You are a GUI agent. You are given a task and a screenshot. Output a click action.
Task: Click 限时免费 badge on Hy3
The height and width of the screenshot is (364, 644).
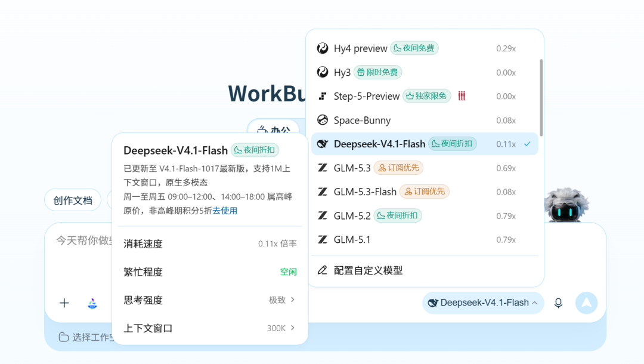coord(378,72)
